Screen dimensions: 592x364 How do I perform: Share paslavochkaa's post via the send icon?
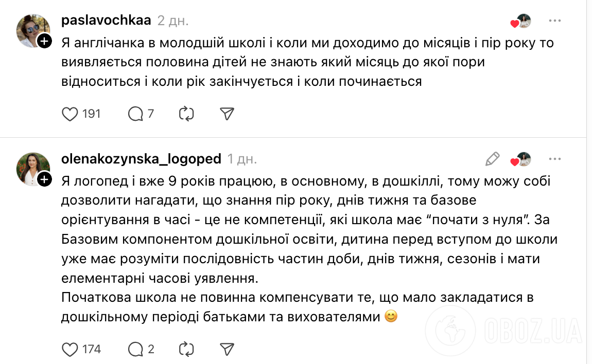click(227, 114)
